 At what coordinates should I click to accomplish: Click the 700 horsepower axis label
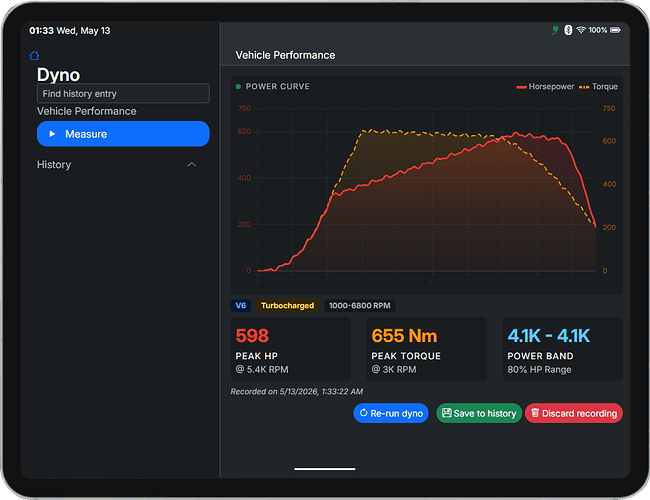pyautogui.click(x=245, y=109)
